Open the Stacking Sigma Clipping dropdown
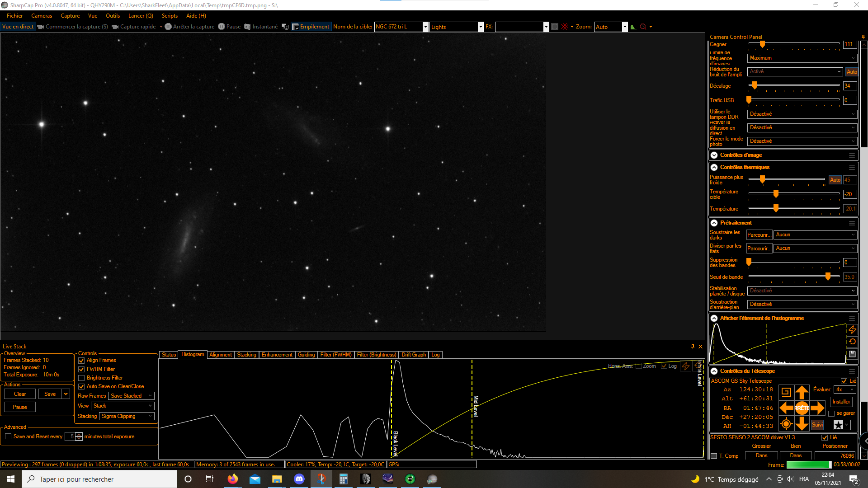The image size is (868, 488). [127, 416]
